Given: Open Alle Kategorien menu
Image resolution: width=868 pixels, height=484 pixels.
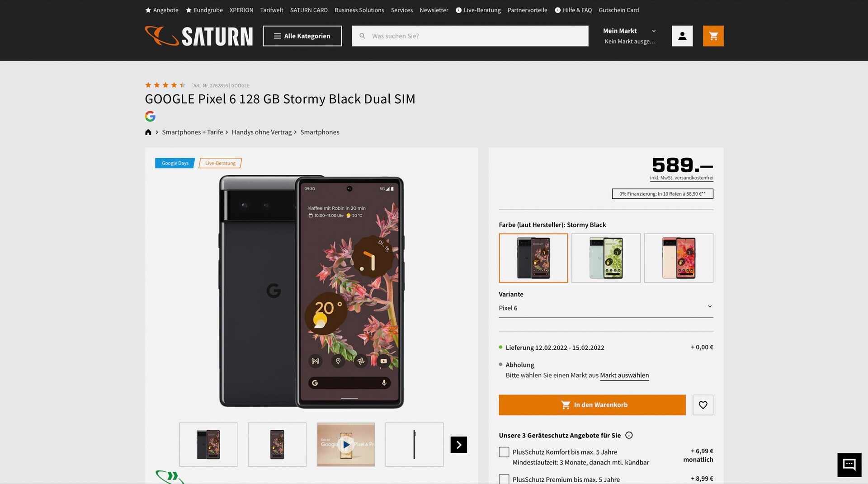Looking at the screenshot, I should [x=302, y=36].
